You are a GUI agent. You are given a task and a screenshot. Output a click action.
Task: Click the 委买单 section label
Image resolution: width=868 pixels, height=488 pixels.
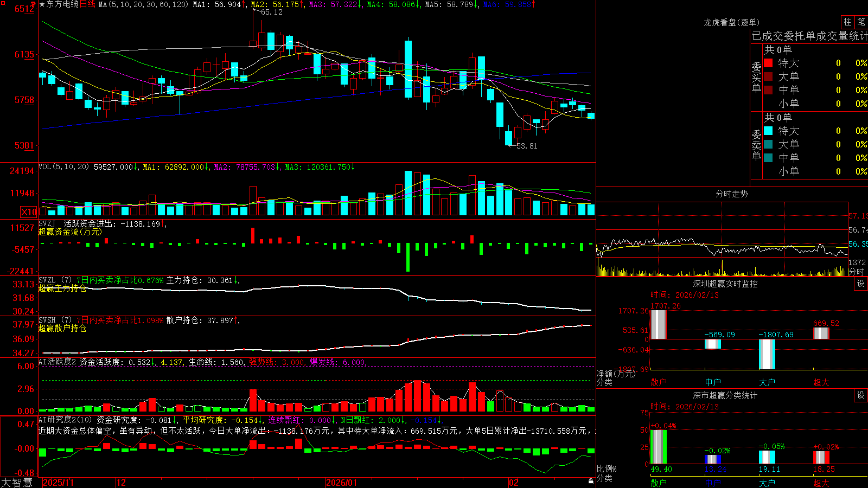click(x=757, y=77)
